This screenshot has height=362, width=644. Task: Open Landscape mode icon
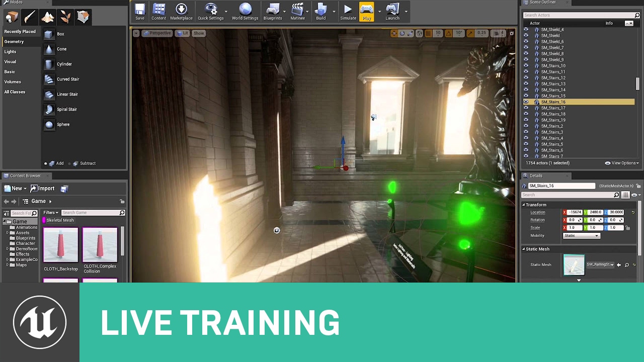click(47, 17)
